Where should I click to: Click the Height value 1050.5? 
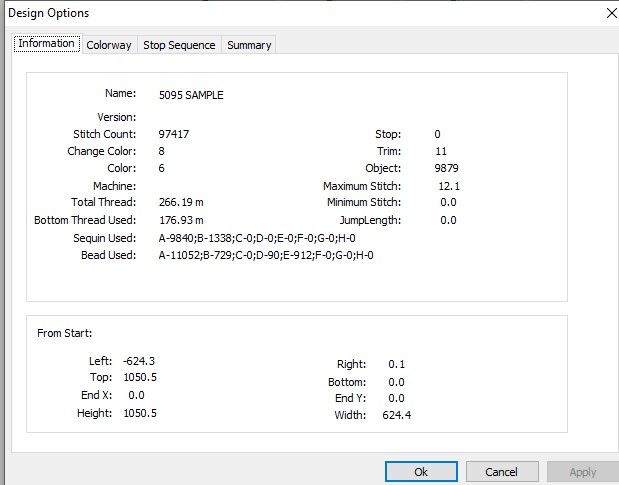140,413
